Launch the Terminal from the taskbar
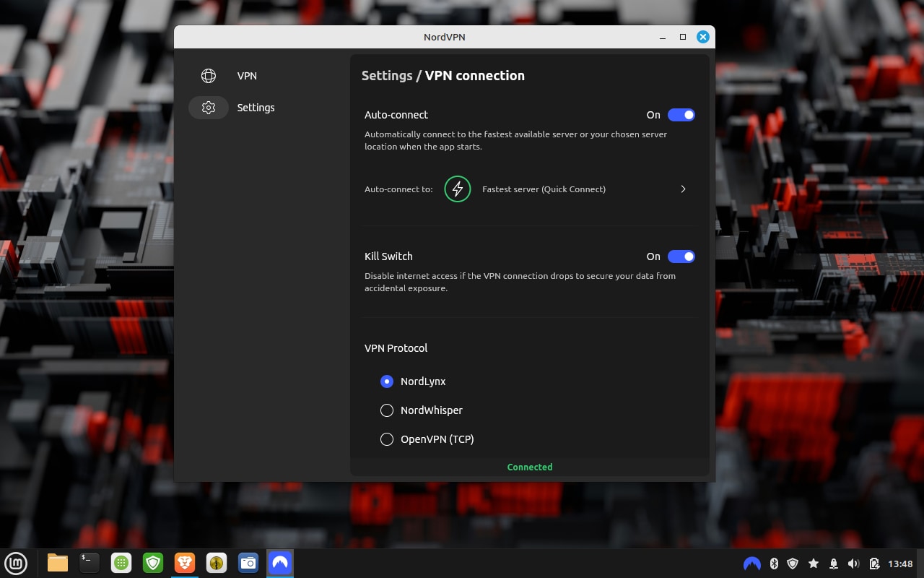 click(x=90, y=563)
